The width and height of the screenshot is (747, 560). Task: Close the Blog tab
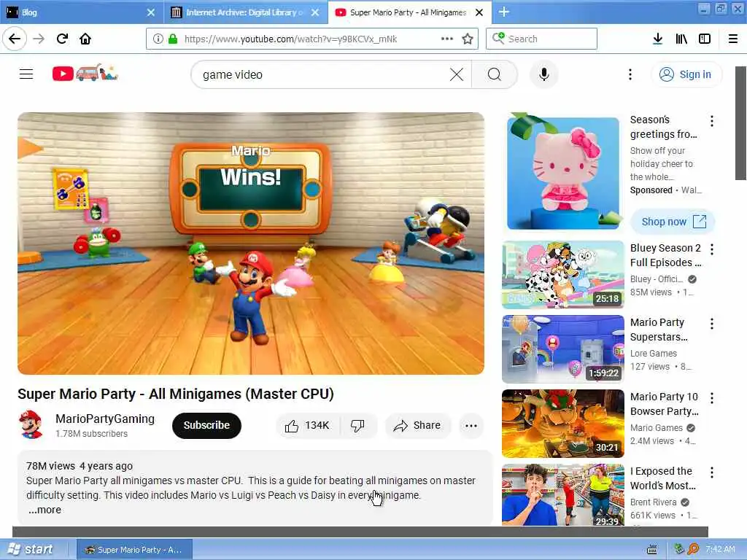[x=150, y=12]
